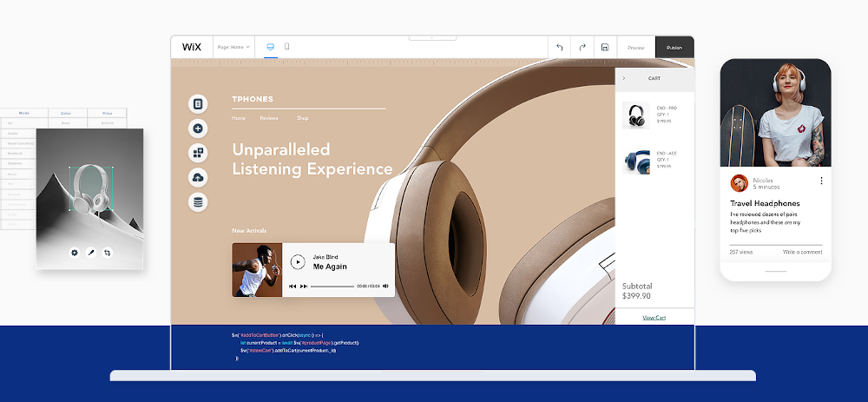Open the Database content manager icon
This screenshot has height=402, width=868.
(198, 201)
